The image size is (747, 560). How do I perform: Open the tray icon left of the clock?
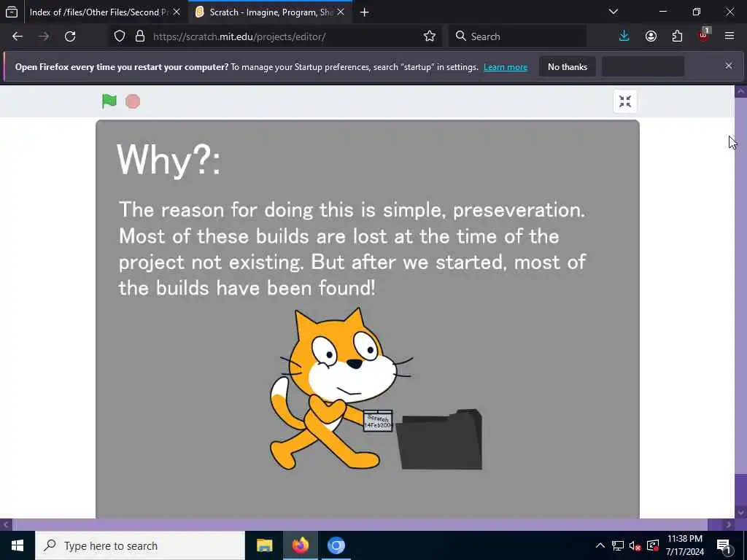tap(653, 545)
